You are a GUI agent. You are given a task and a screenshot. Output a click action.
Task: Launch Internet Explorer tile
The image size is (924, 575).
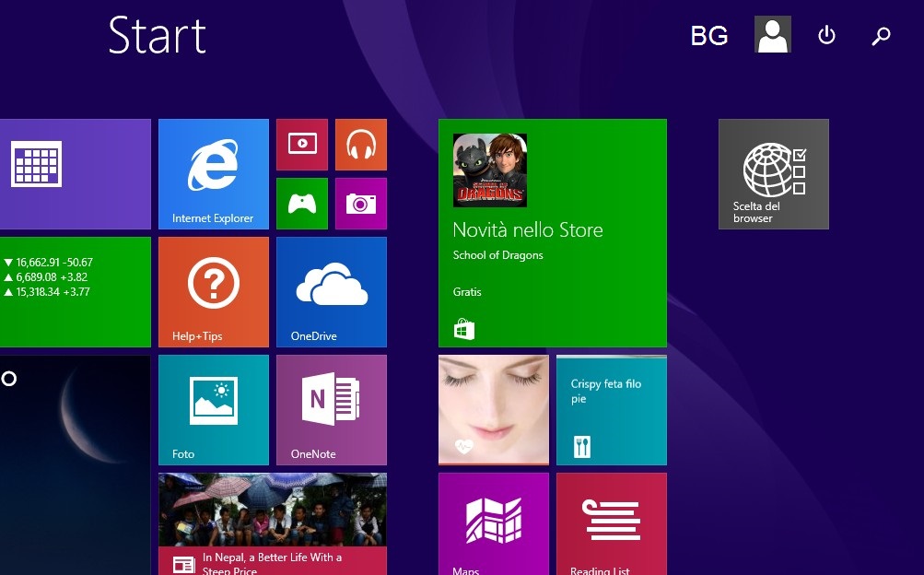point(214,174)
